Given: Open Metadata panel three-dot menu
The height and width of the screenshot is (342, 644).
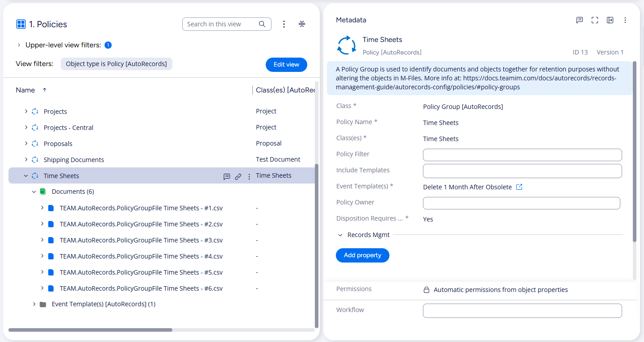Looking at the screenshot, I should [x=625, y=20].
